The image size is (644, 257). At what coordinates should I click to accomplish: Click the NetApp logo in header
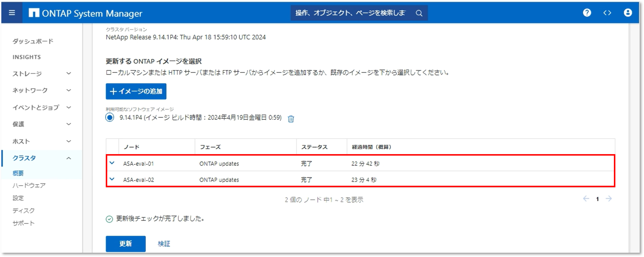[x=34, y=13]
